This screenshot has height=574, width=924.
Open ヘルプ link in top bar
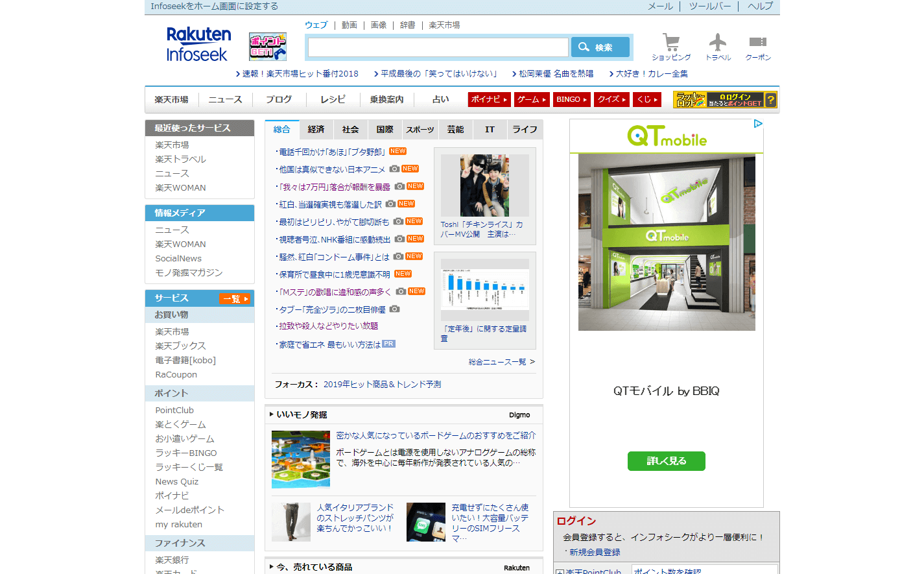coord(761,6)
